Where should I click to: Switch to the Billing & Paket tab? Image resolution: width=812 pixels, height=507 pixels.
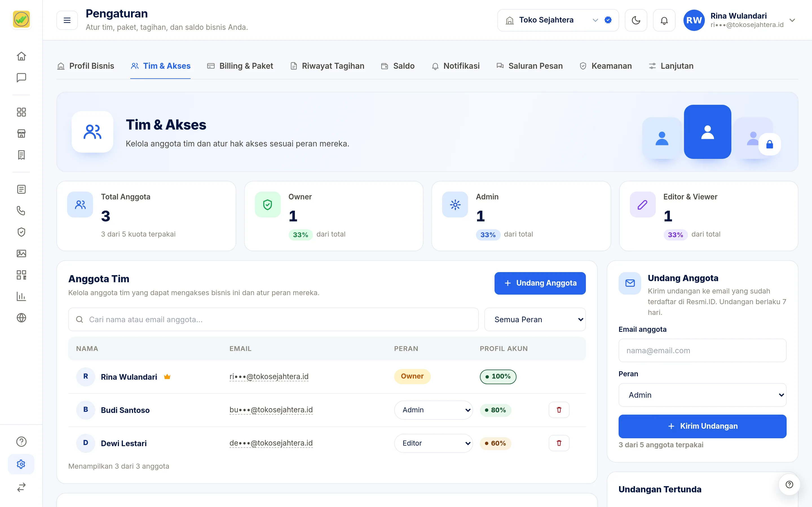(x=240, y=66)
